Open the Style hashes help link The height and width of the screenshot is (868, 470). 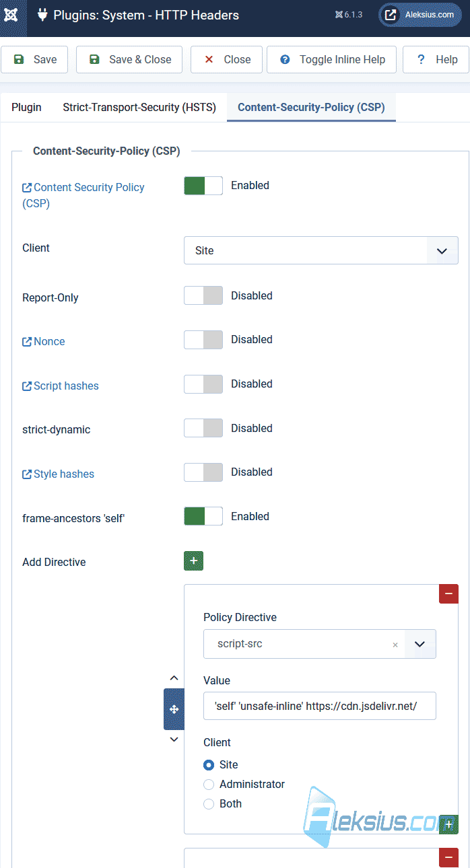(x=59, y=474)
